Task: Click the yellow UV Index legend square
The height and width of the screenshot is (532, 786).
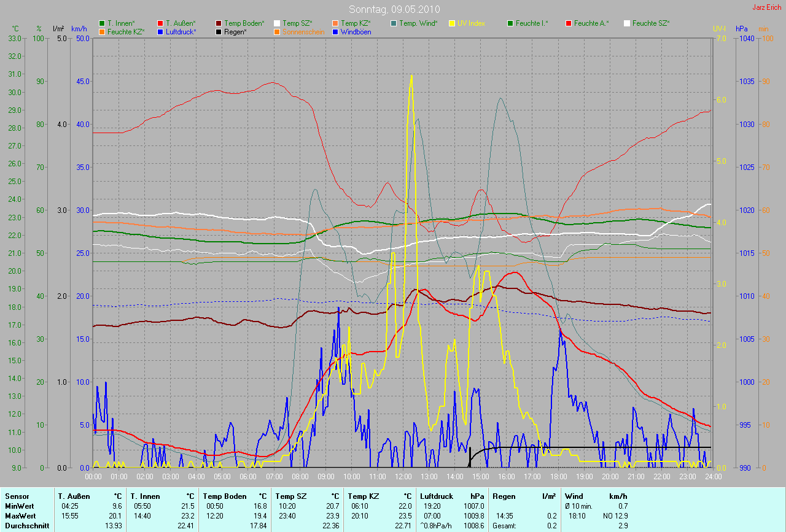Action: pos(452,23)
